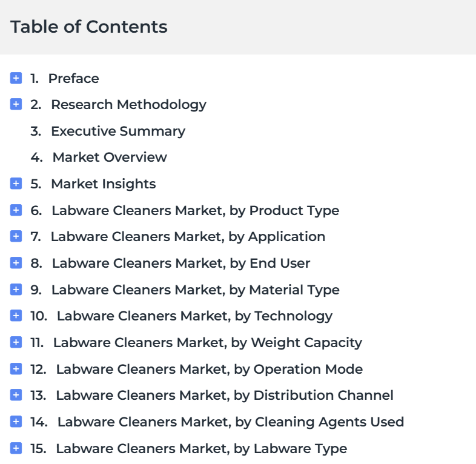Toggle plus icon for by End User

(16, 263)
